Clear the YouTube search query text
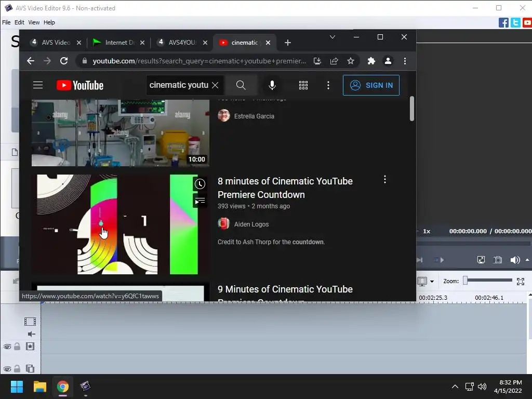 (x=215, y=85)
